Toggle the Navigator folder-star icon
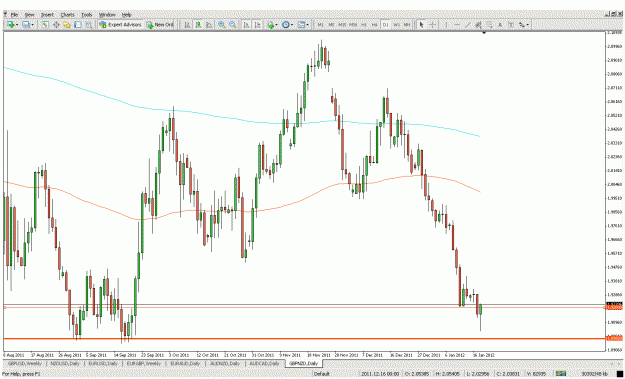 [x=67, y=25]
